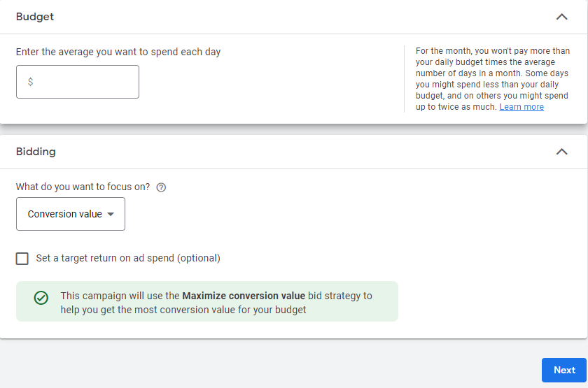Image resolution: width=588 pixels, height=388 pixels.
Task: Focus the daily budget amount input field
Action: [78, 82]
